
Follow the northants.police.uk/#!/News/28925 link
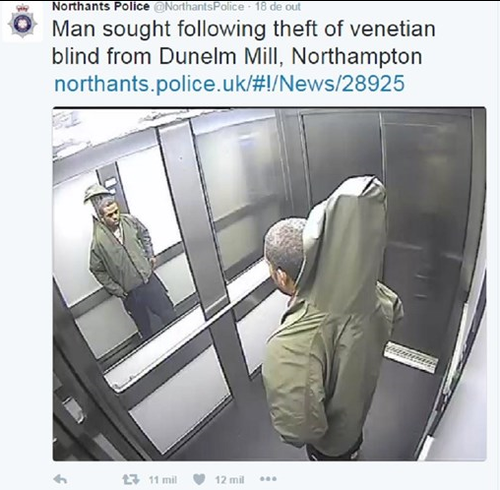click(229, 83)
